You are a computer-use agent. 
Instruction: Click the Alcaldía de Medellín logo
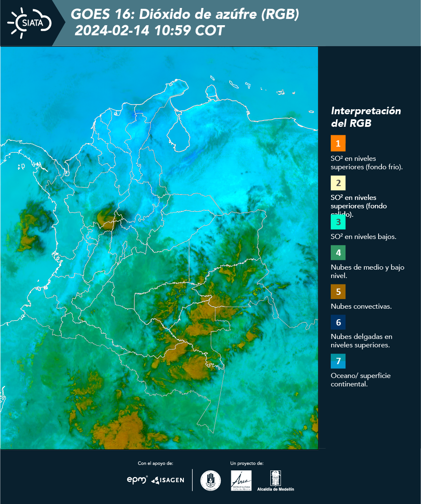(276, 480)
